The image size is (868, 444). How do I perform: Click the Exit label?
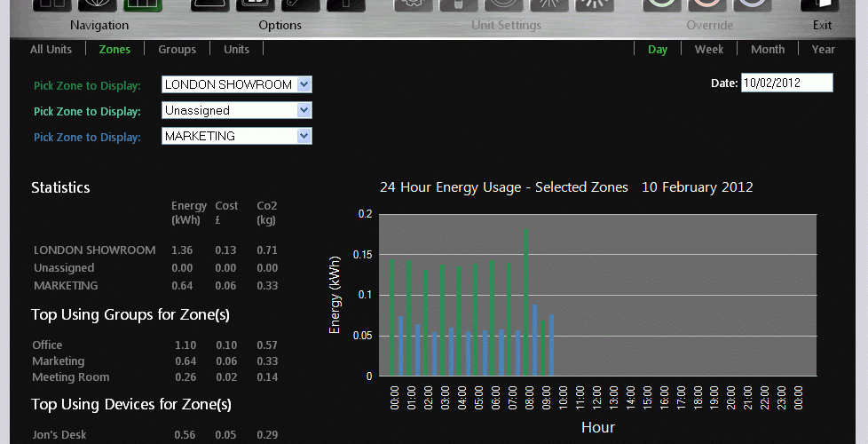coord(822,26)
